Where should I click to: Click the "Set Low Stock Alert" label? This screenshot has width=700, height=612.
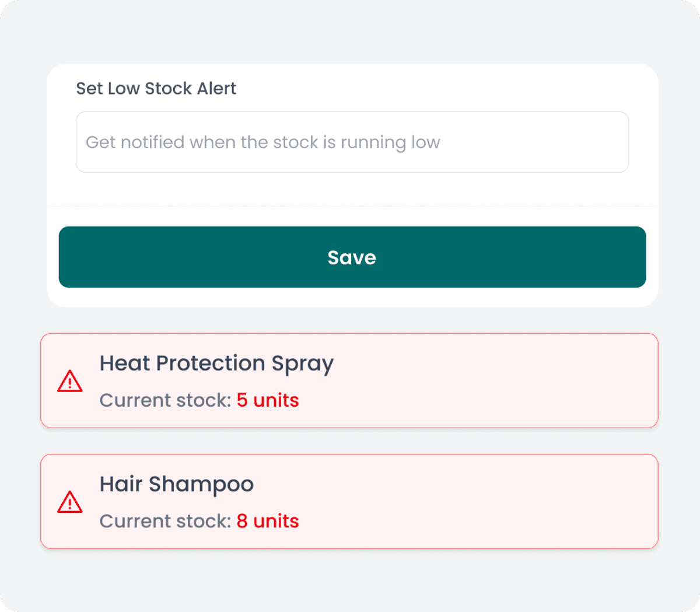(156, 88)
